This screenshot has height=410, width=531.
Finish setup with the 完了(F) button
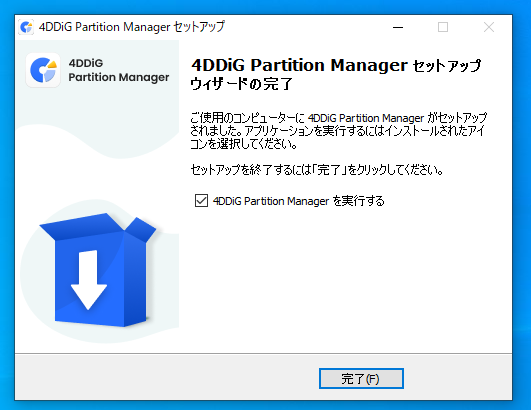361,379
